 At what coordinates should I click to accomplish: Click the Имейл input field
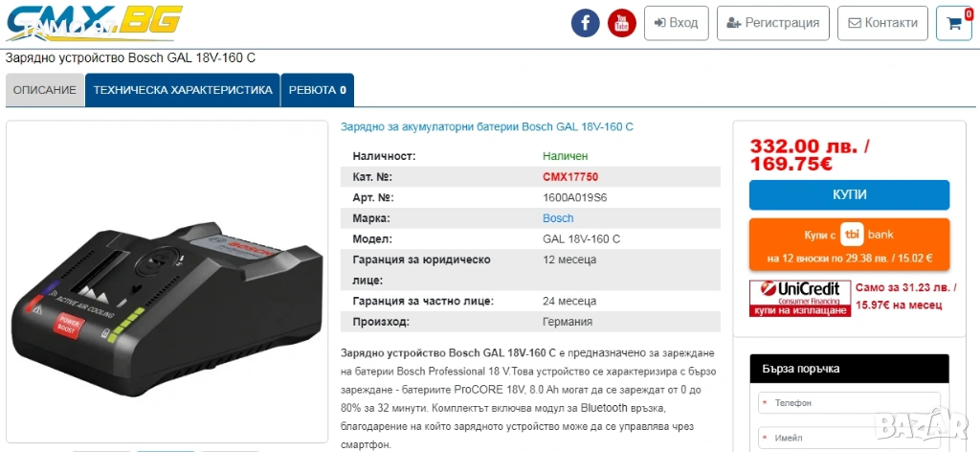tap(850, 438)
